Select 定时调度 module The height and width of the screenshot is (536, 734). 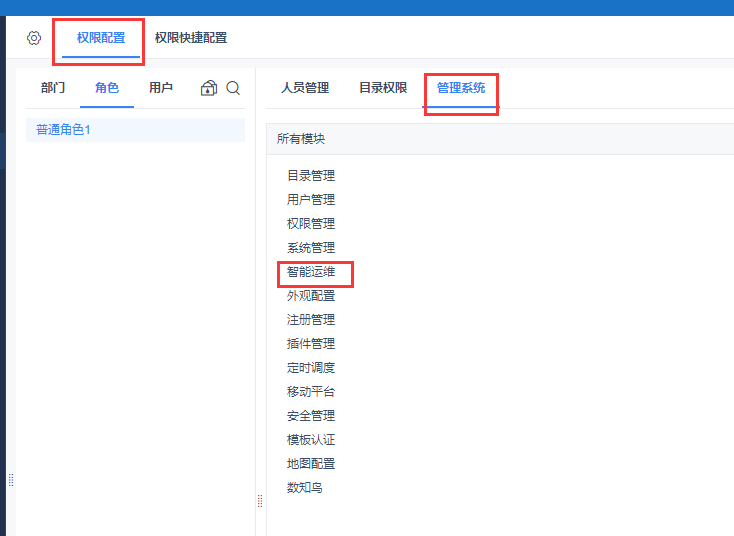tap(311, 368)
